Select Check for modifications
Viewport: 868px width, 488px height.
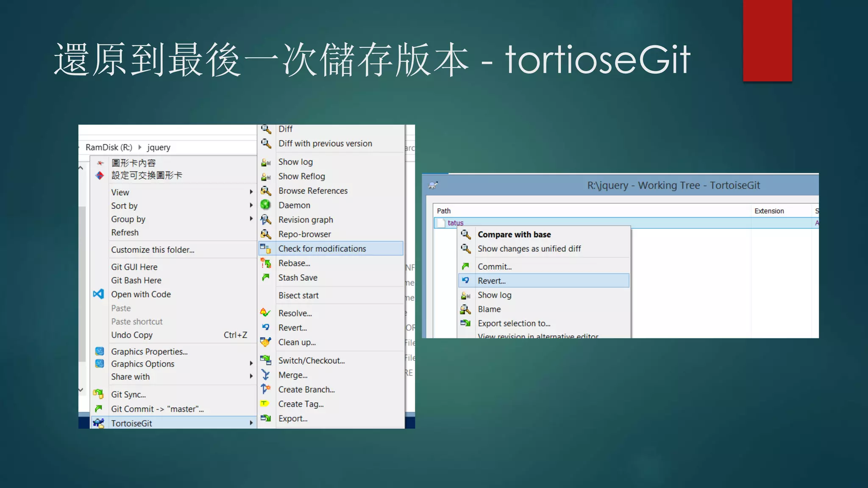click(331, 249)
